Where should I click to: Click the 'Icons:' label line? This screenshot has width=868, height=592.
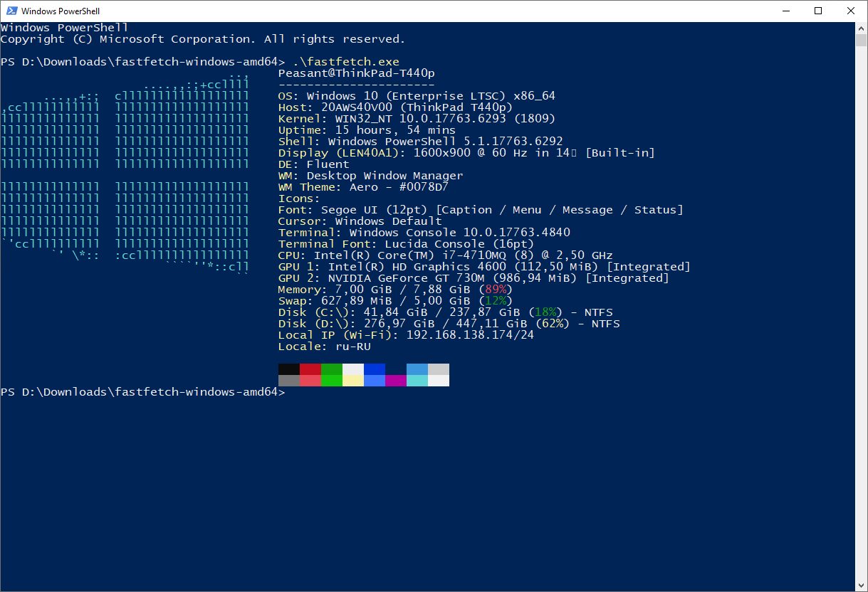click(x=300, y=199)
